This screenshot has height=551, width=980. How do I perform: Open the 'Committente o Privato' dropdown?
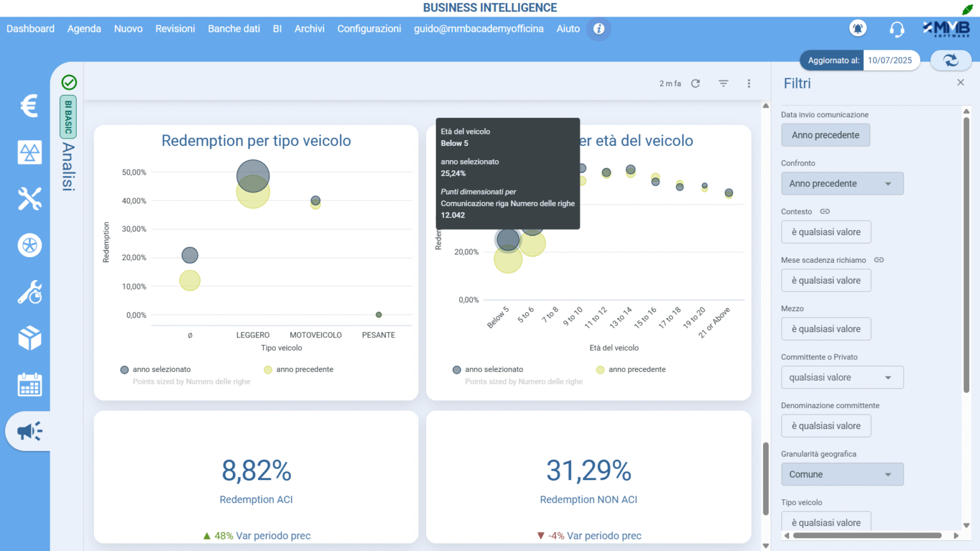[842, 378]
